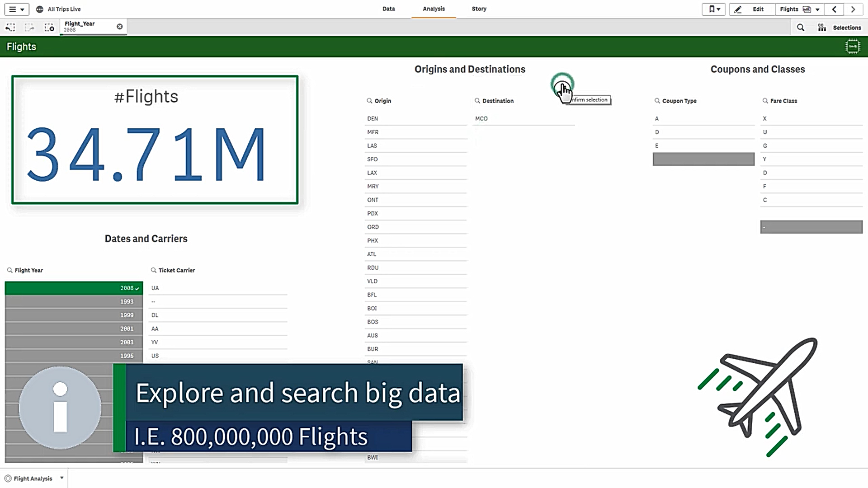Select Ticket Carrier AA
This screenshot has width=868, height=488.
[x=218, y=328]
